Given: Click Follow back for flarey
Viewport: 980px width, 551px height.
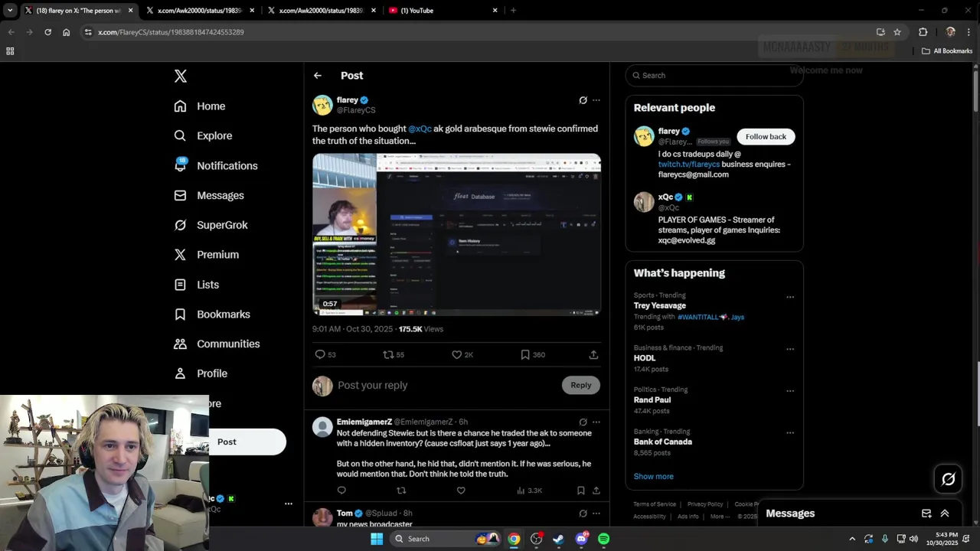Looking at the screenshot, I should (766, 136).
